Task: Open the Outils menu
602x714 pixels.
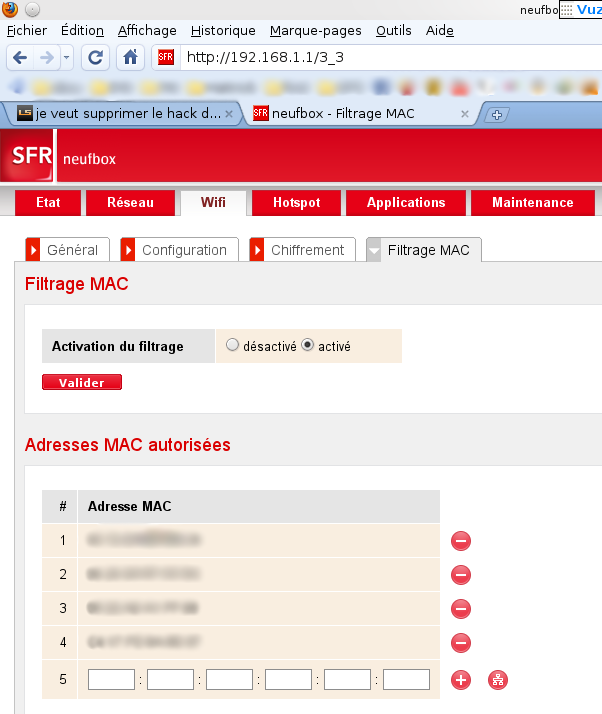Action: [x=393, y=31]
